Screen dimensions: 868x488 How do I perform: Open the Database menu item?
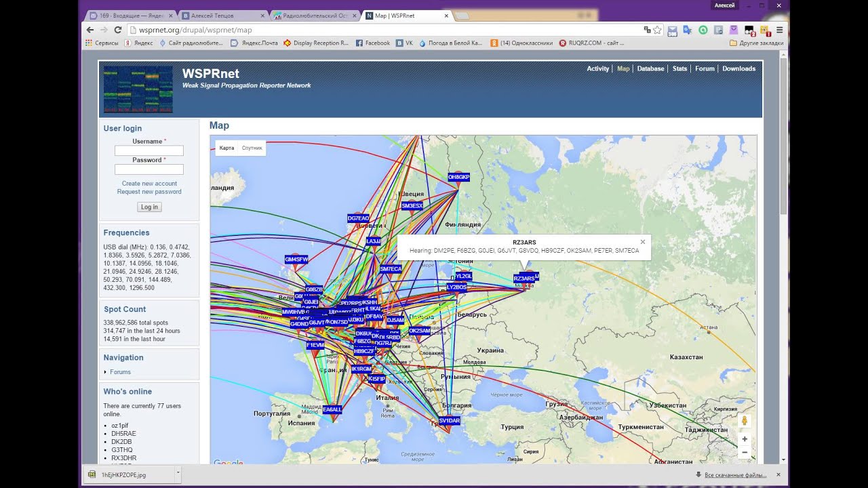[650, 68]
